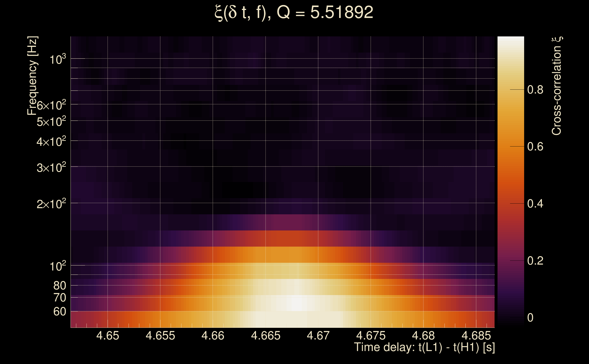589x364 pixels.
Task: Click the 0 label at the colorbar bottom
Action: click(530, 318)
